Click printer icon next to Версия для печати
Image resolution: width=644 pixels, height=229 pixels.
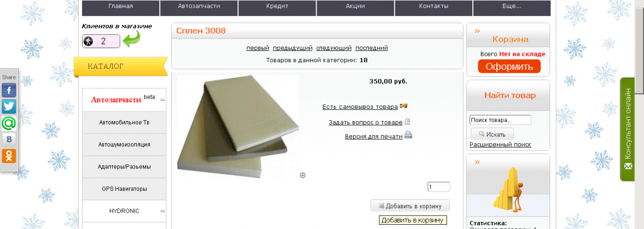408,135
